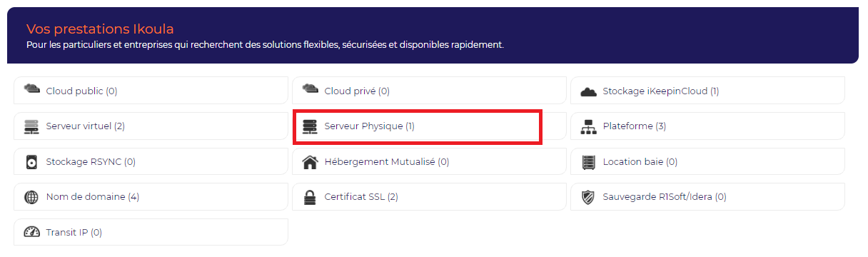Screen dimensions: 868x257
Task: Click the Serveur virtuel server icon
Action: (x=31, y=126)
